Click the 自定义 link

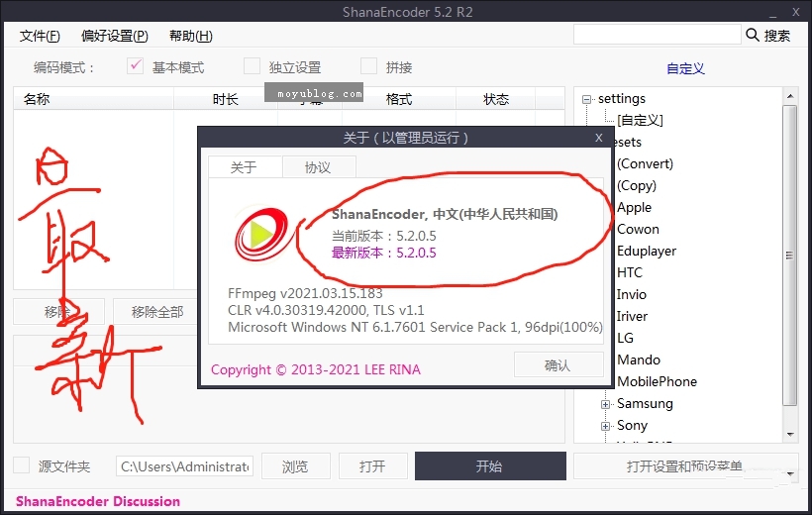[x=685, y=68]
